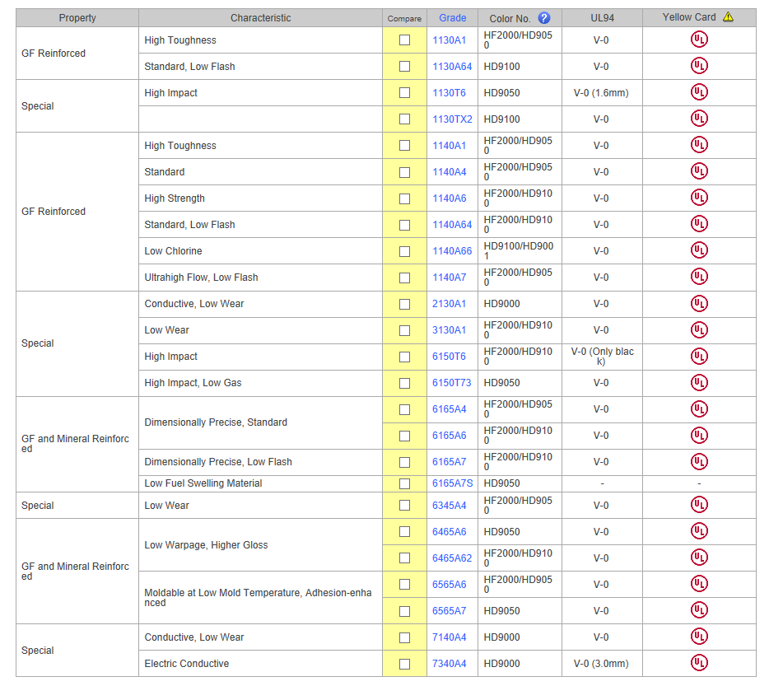Screen dimensions: 783x700
Task: Open UL yellow card for grade 1140A4
Action: [x=699, y=171]
